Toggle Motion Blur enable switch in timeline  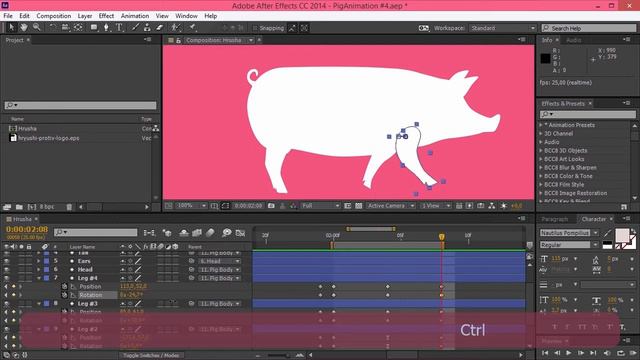point(210,233)
